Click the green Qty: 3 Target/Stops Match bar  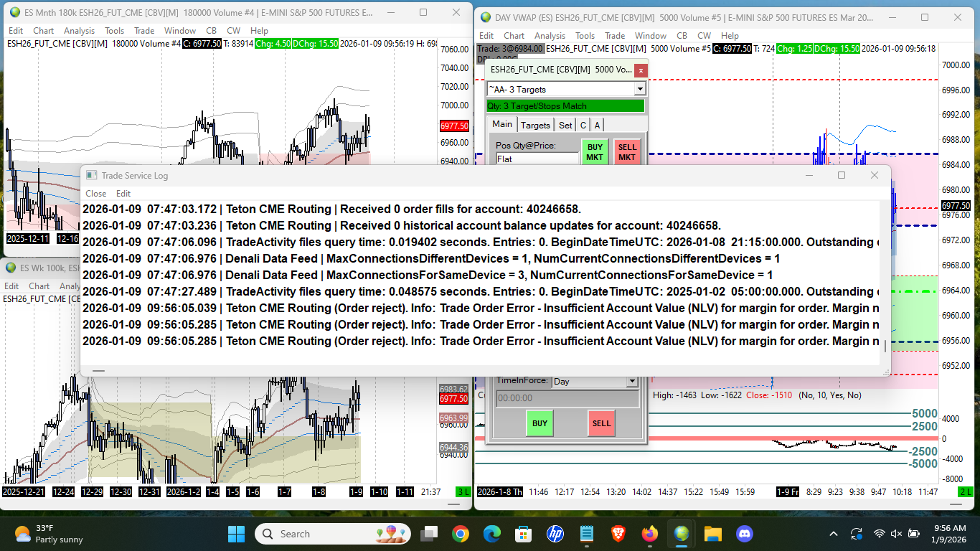(x=565, y=105)
